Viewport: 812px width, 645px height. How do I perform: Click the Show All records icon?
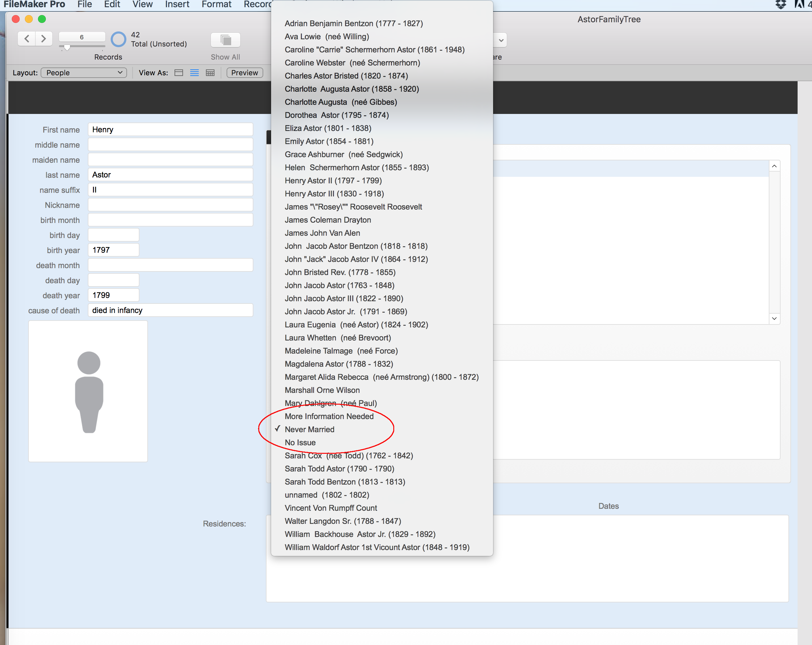(225, 40)
